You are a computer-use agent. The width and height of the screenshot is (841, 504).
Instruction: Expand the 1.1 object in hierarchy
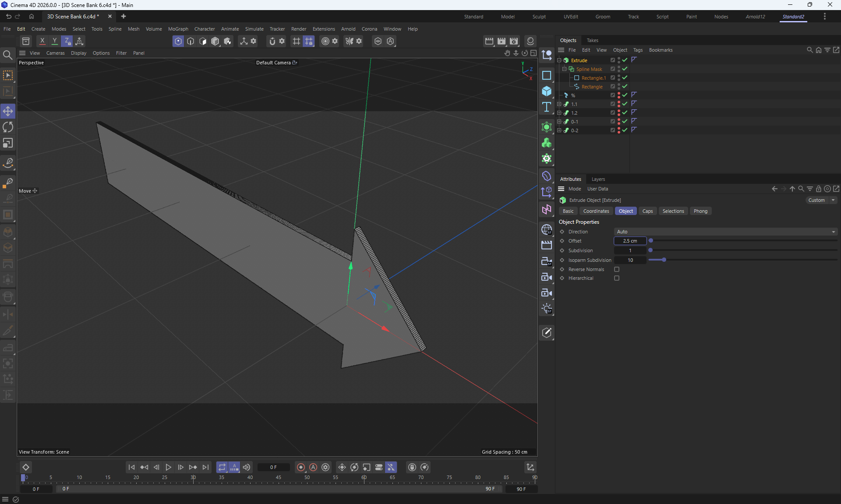coord(559,104)
